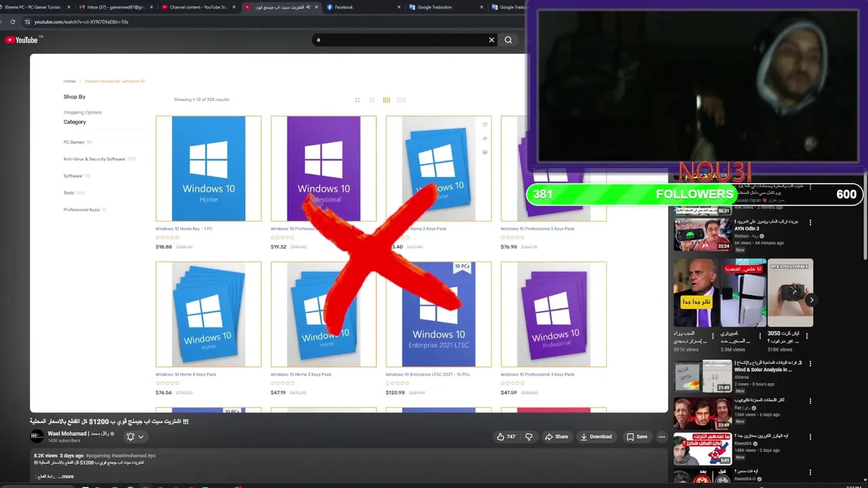The image size is (868, 488).
Task: Save the video to a playlist
Action: [637, 436]
